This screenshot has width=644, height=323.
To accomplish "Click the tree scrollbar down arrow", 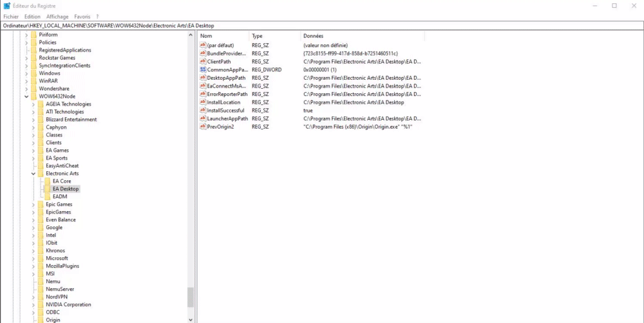I will point(191,319).
